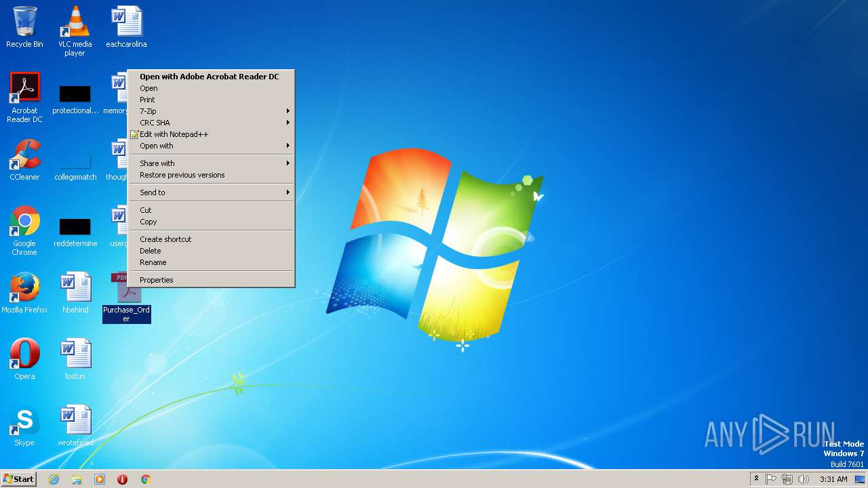Select the CCleaner desktop shortcut
The width and height of the screenshot is (868, 488).
(x=24, y=160)
